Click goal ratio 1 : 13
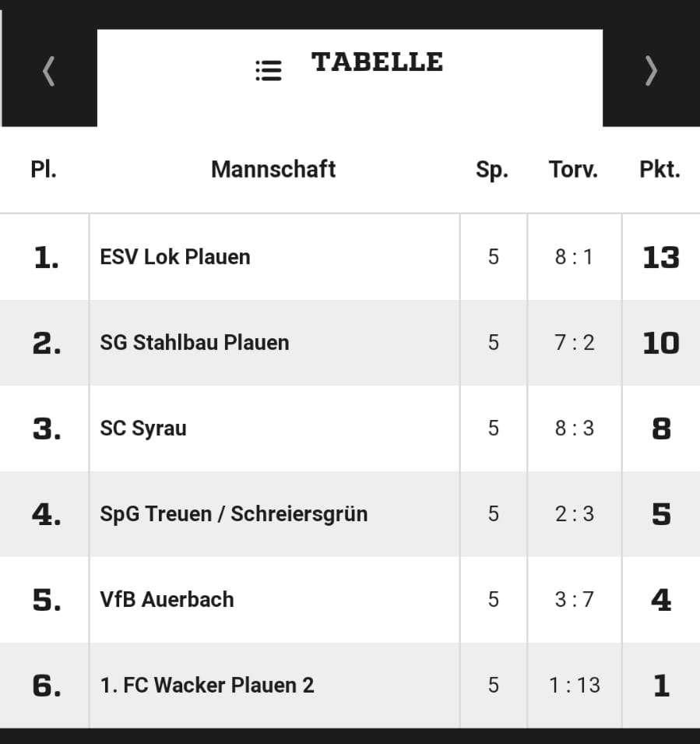The width and height of the screenshot is (700, 744). (x=575, y=685)
